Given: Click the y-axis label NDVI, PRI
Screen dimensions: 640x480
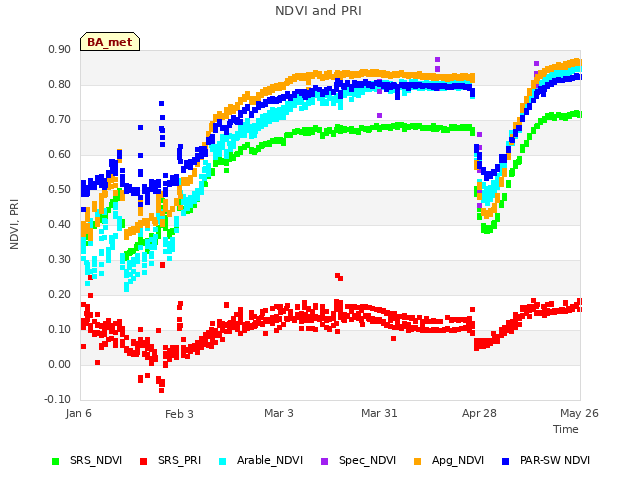Looking at the screenshot, I should coord(14,224).
